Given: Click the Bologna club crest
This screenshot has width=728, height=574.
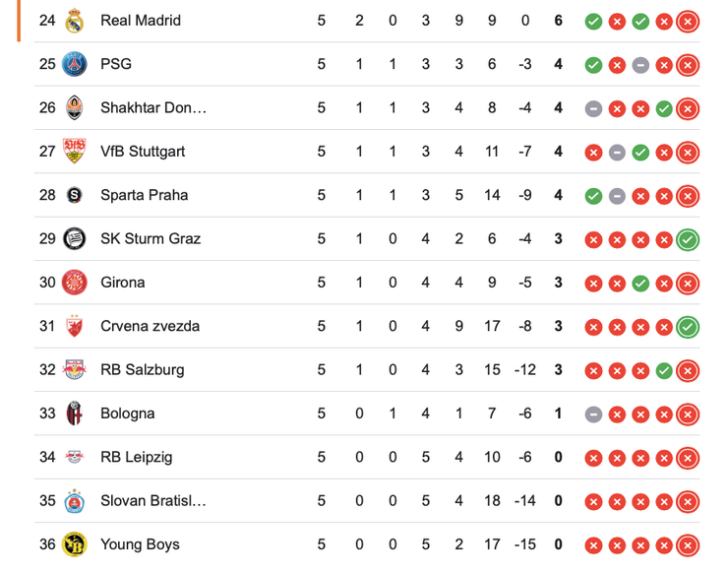Looking at the screenshot, I should coord(75,414).
